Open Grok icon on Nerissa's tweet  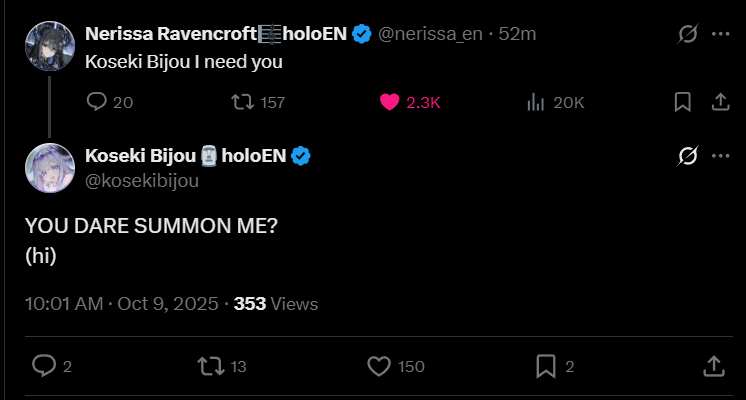click(687, 34)
